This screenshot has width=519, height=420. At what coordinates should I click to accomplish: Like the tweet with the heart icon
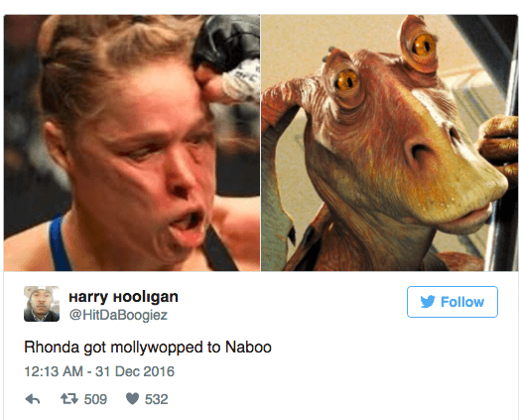pos(132,399)
